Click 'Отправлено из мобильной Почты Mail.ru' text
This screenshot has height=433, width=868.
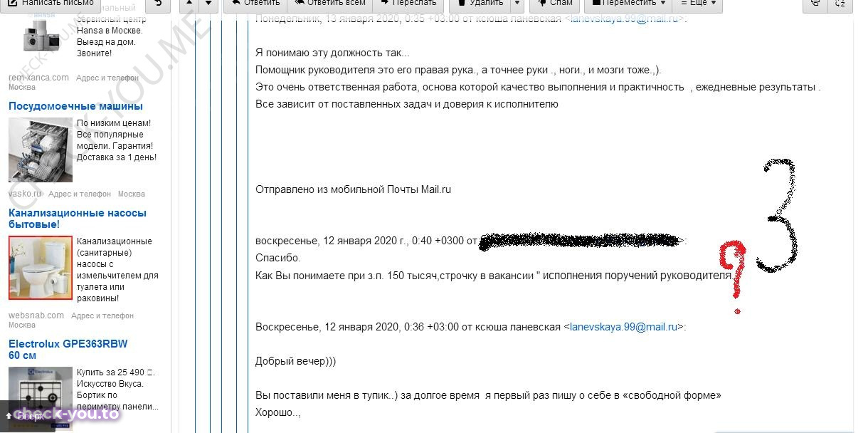354,189
